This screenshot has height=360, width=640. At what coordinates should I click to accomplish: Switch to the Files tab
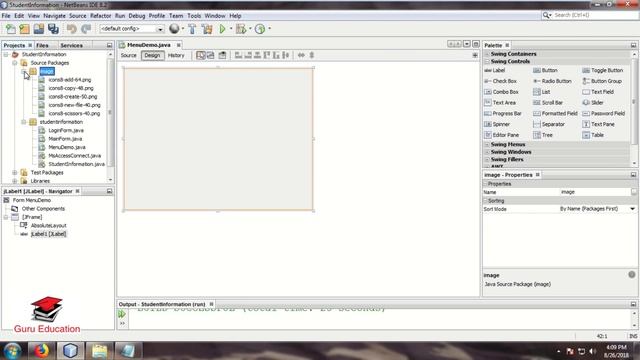[x=42, y=45]
